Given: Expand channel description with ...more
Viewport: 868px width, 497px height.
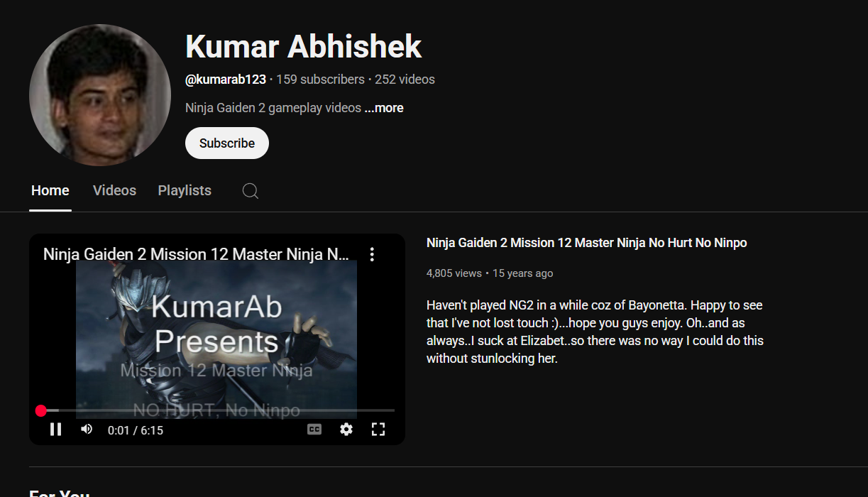Looking at the screenshot, I should pyautogui.click(x=384, y=108).
